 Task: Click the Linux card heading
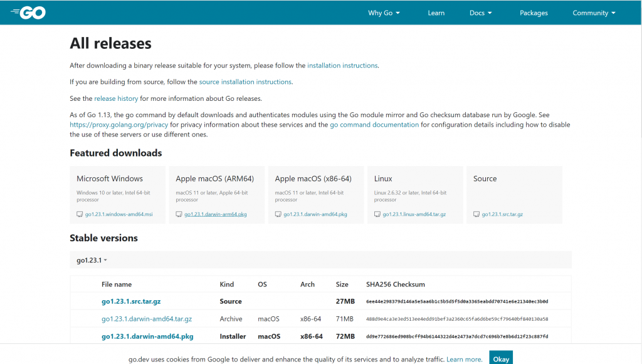coord(383,179)
